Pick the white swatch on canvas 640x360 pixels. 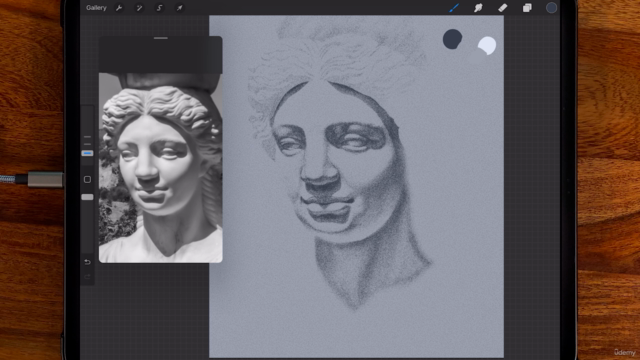point(487,45)
